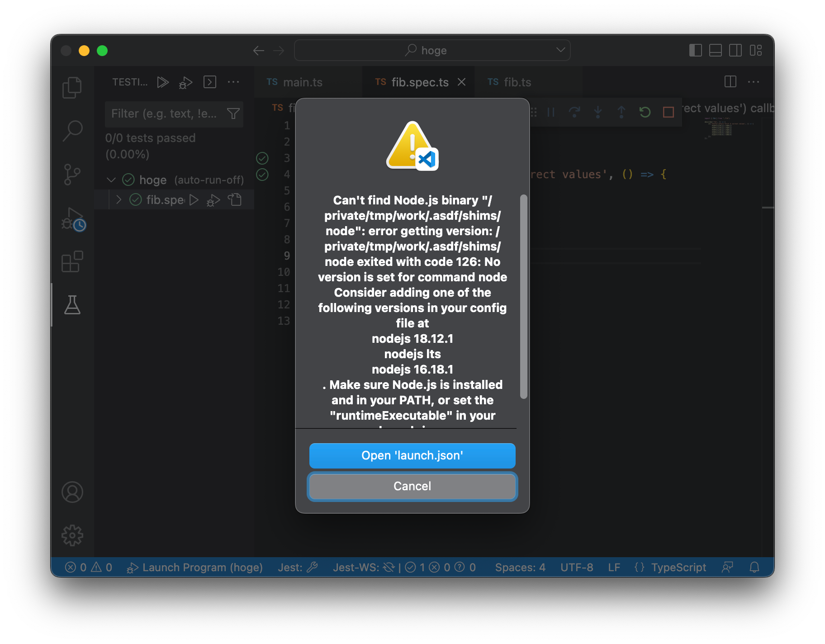The height and width of the screenshot is (644, 825).
Task: Step out in debug toolbar
Action: click(x=621, y=112)
